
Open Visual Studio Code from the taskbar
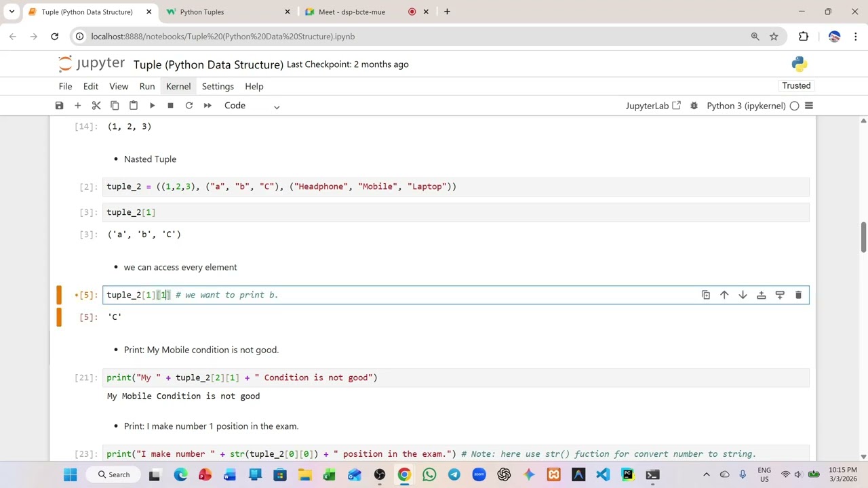pyautogui.click(x=603, y=474)
